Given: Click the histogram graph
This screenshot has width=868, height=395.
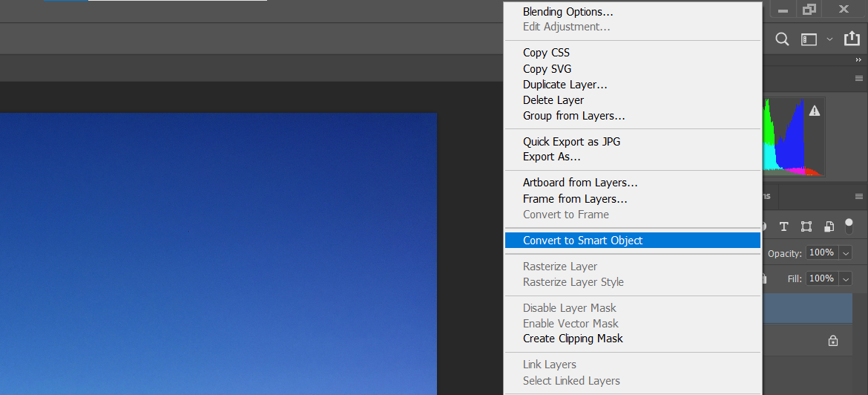Looking at the screenshot, I should point(793,137).
